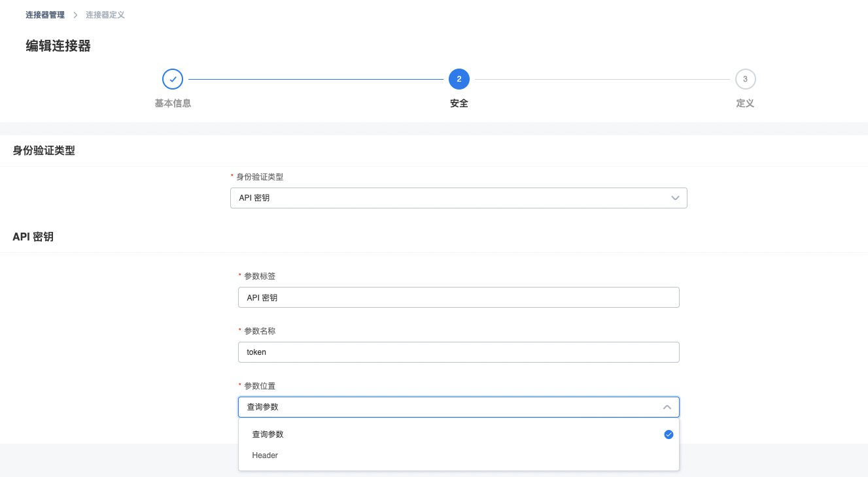
Task: Select step 2 circle 安全
Action: click(x=459, y=79)
